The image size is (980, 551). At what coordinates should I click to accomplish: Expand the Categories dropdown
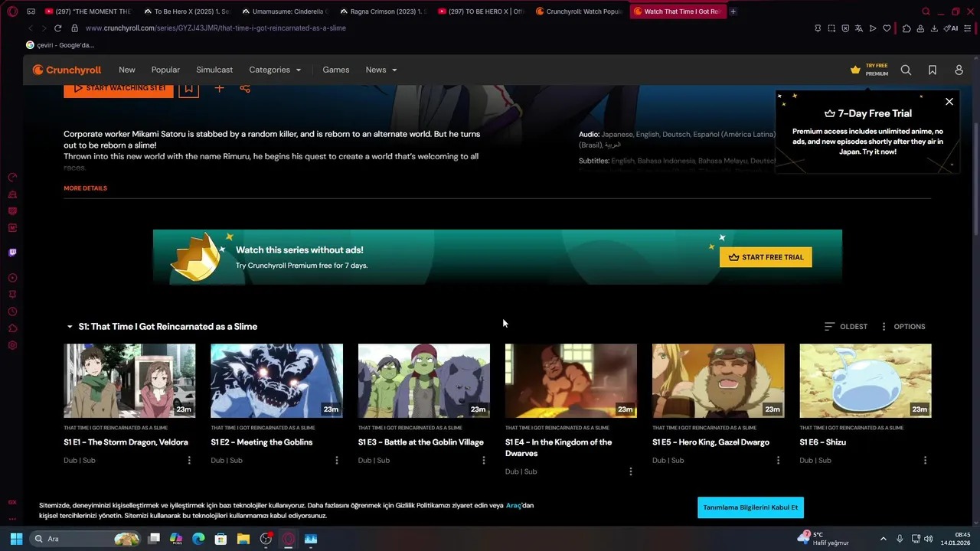point(275,70)
